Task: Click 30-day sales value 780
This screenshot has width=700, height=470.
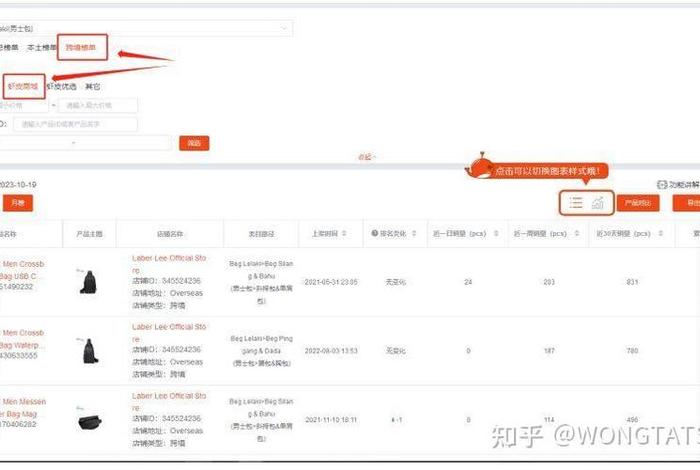Action: pos(632,351)
